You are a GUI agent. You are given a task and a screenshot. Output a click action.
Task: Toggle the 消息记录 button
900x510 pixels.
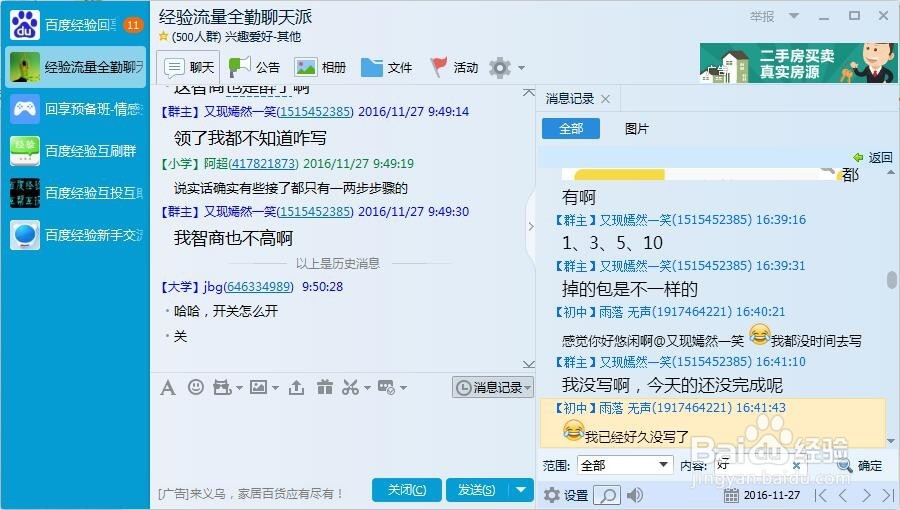(493, 388)
